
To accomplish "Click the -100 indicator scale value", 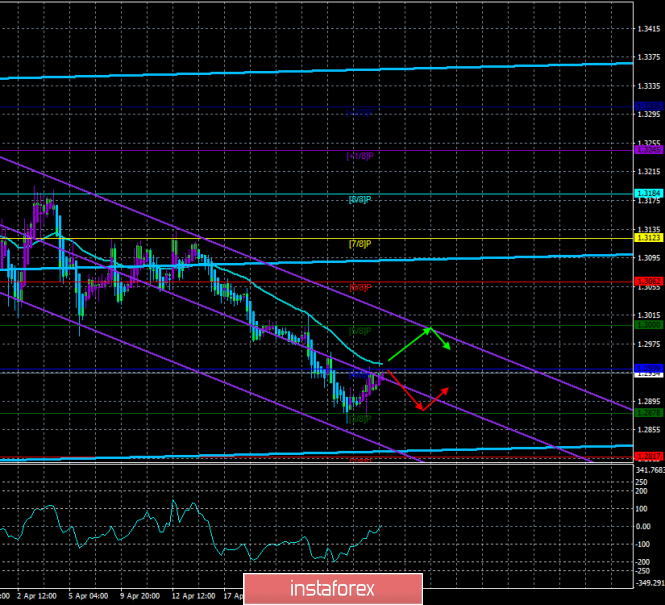I will [x=643, y=544].
